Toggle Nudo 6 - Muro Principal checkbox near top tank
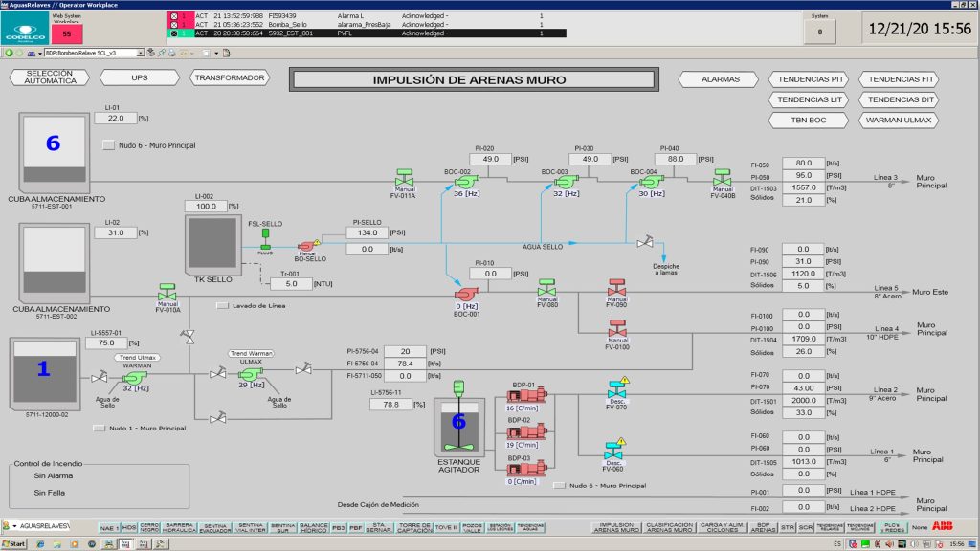The height and width of the screenshot is (551, 980). pos(108,145)
